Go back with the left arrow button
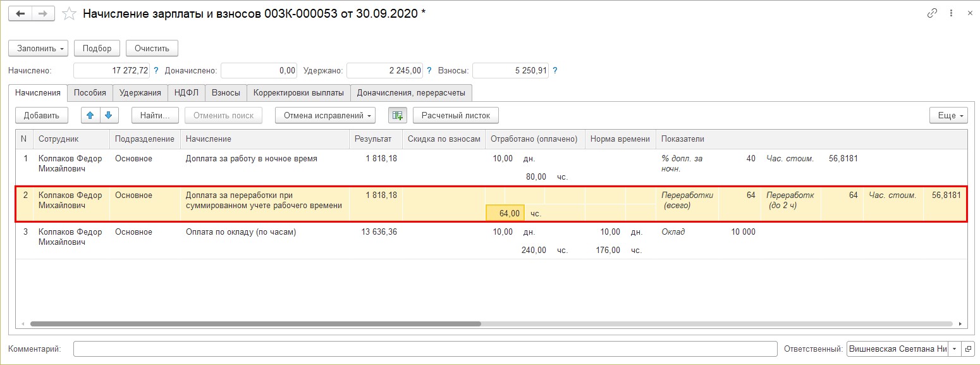The width and height of the screenshot is (980, 365). (x=20, y=13)
